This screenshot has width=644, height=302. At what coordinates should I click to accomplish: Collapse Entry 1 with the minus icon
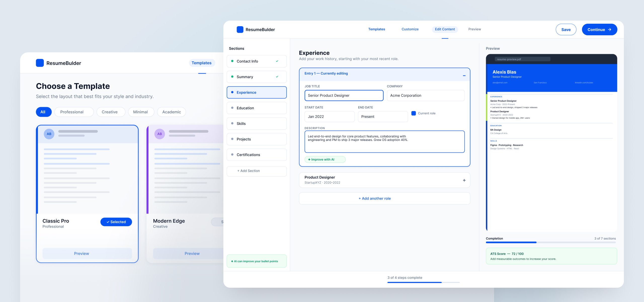(464, 75)
